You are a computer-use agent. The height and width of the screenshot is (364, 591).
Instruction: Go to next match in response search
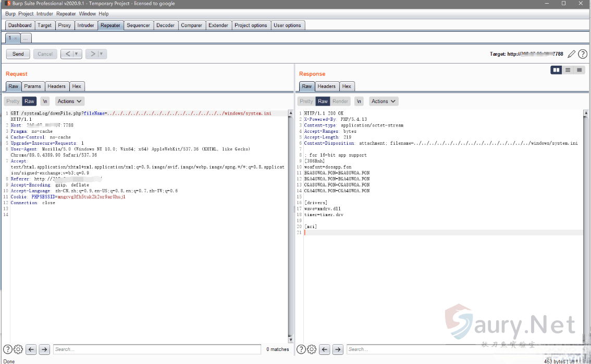[338, 349]
